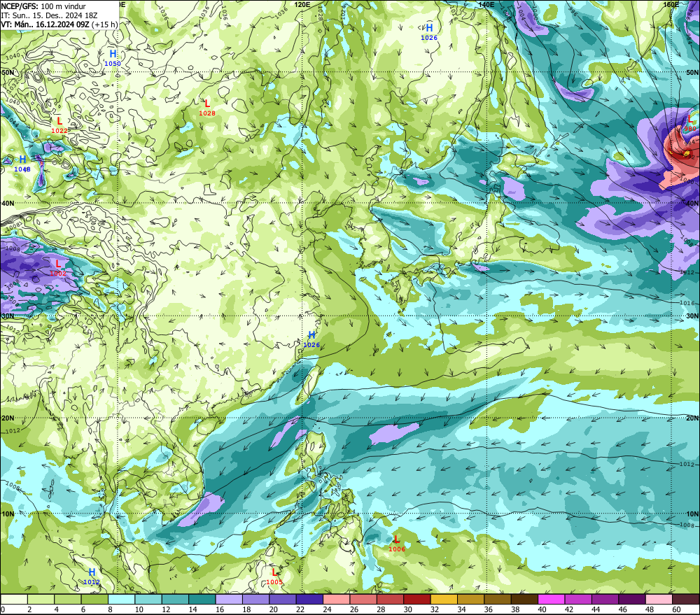Select the pale yellow 0–2 legend swatch

[14, 600]
